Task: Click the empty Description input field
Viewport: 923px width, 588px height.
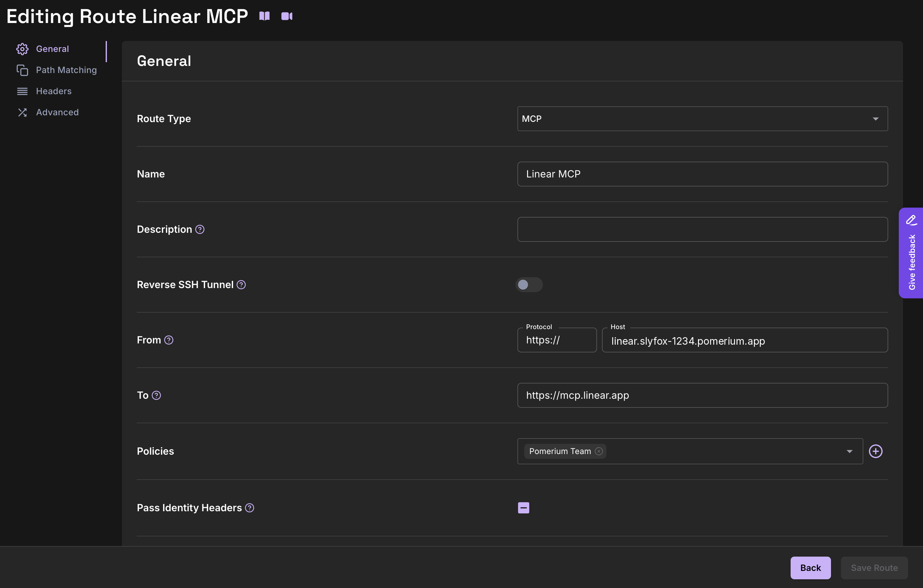Action: pyautogui.click(x=702, y=229)
